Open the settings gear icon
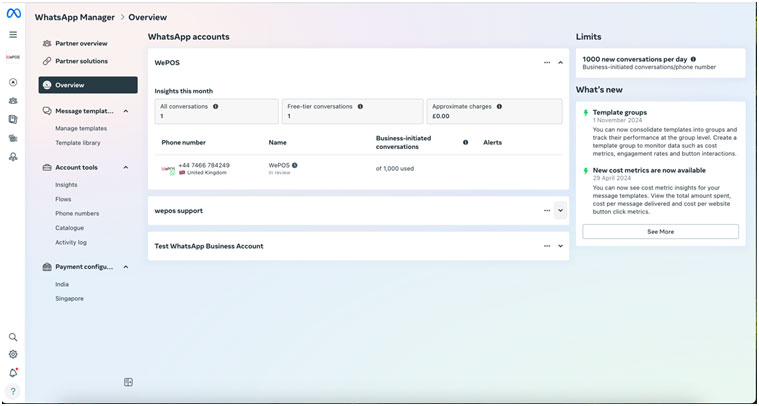This screenshot has height=406, width=759. tap(13, 354)
